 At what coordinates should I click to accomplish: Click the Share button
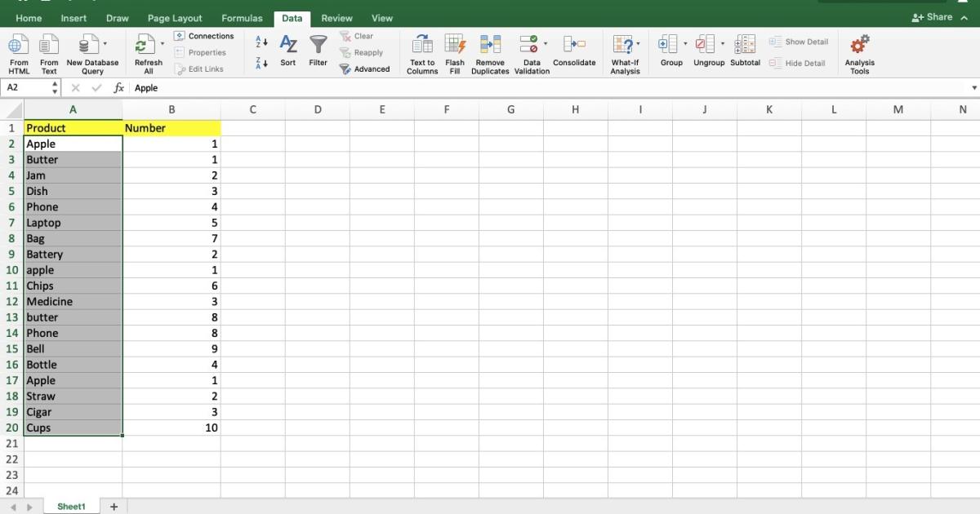[933, 17]
